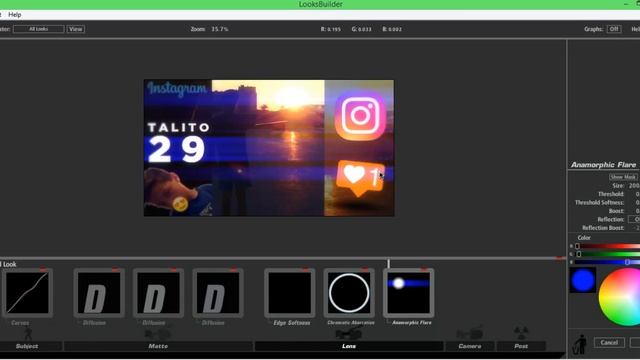Click the Color section label

(x=584, y=238)
